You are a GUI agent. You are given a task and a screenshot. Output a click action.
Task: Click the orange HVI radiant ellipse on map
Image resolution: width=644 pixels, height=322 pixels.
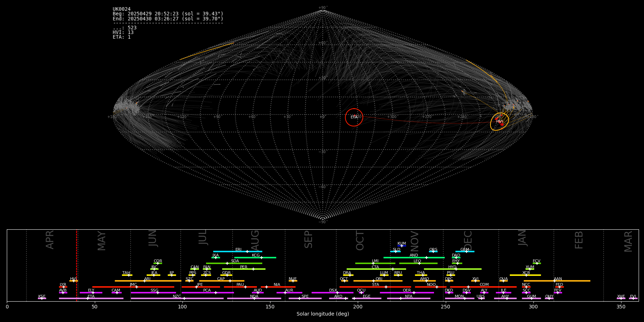coord(499,122)
